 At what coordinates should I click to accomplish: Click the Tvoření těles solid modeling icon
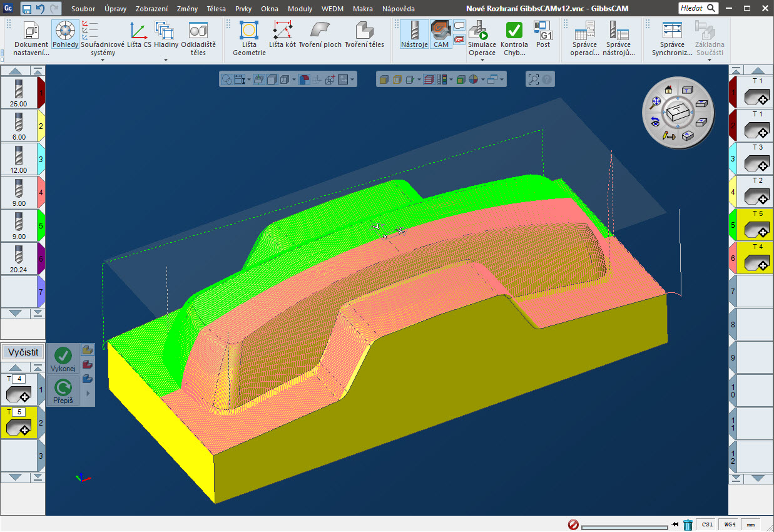tap(364, 34)
